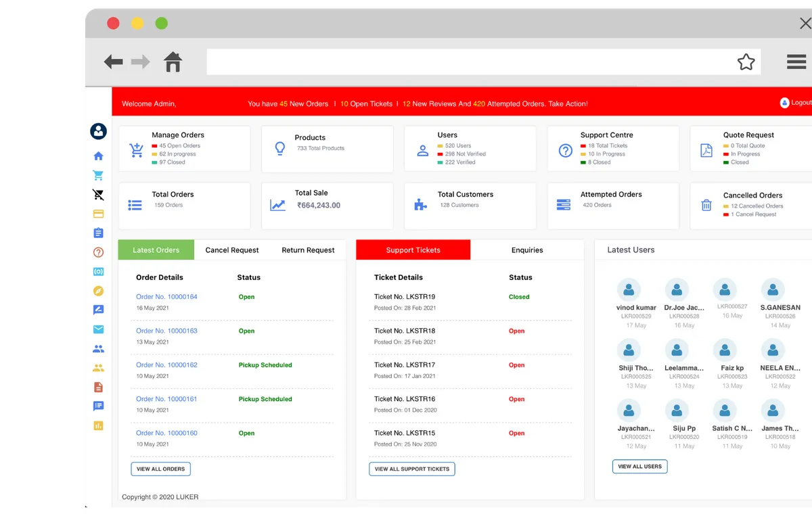Click View All Support Tickets button
This screenshot has width=812, height=514.
click(x=412, y=469)
